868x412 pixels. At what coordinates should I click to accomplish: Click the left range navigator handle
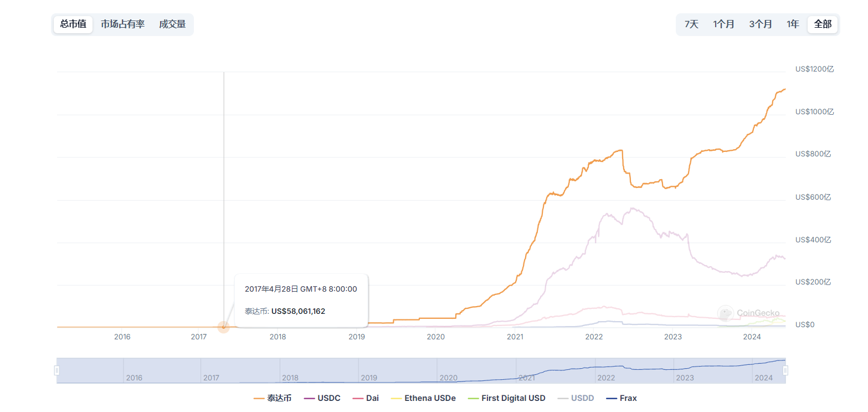pos(57,370)
